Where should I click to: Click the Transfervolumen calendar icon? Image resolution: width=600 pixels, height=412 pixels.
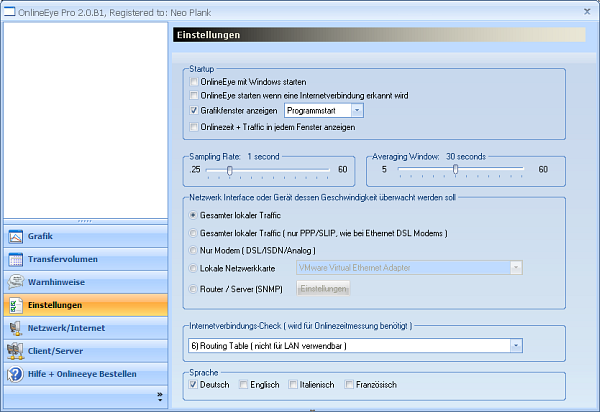pos(16,260)
